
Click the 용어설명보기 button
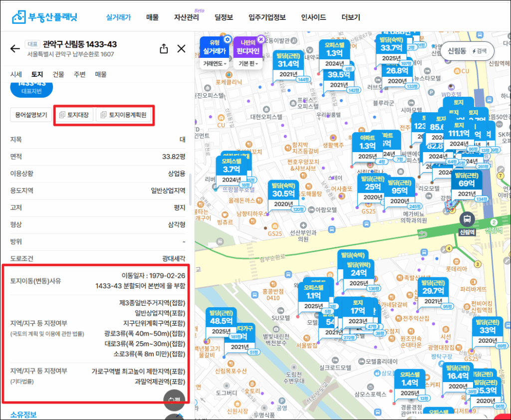click(31, 115)
